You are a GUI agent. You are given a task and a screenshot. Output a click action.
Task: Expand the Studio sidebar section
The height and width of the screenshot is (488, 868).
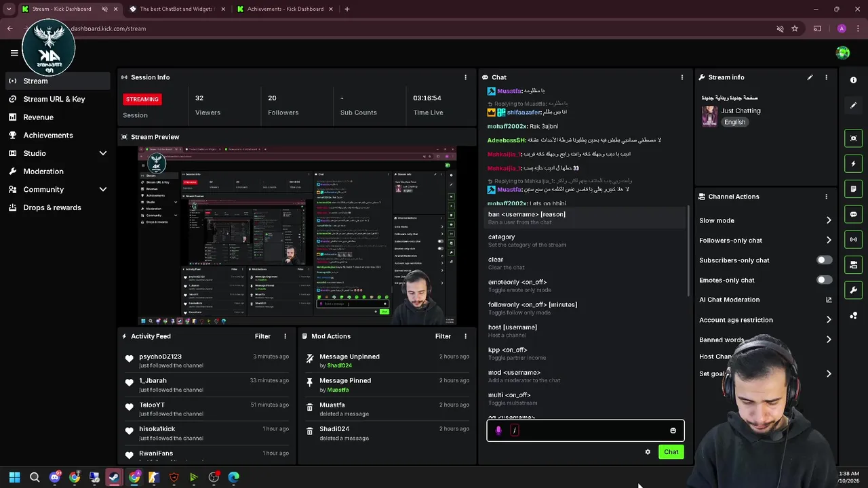[x=103, y=153]
